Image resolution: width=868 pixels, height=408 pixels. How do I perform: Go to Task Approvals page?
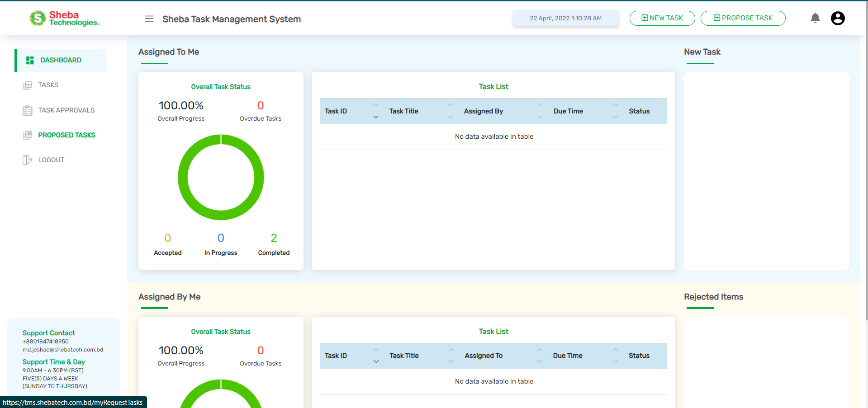[66, 110]
